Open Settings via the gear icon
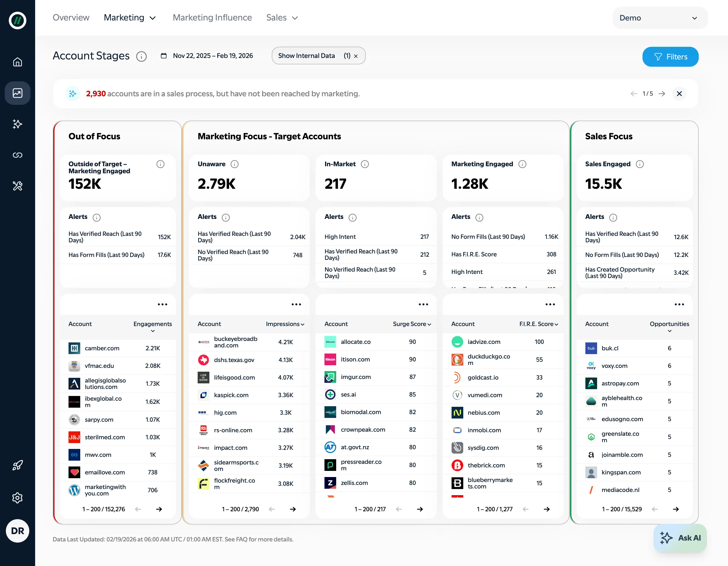 click(x=17, y=498)
